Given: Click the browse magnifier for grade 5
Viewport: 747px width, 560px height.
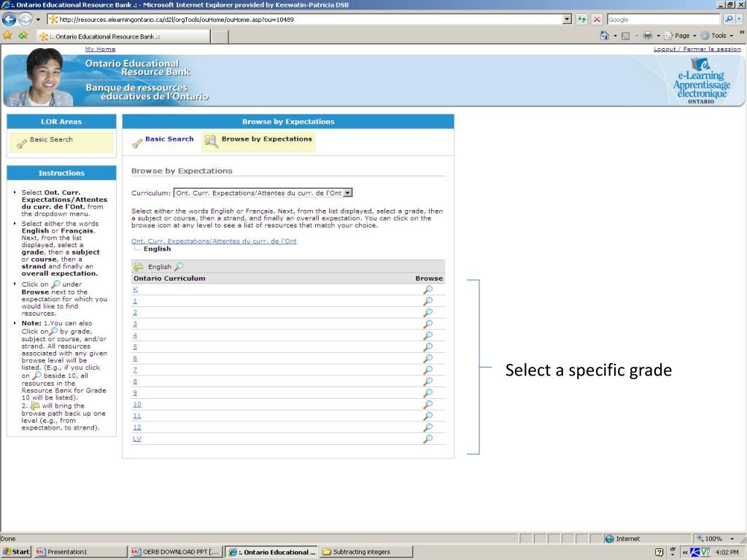Looking at the screenshot, I should (427, 346).
